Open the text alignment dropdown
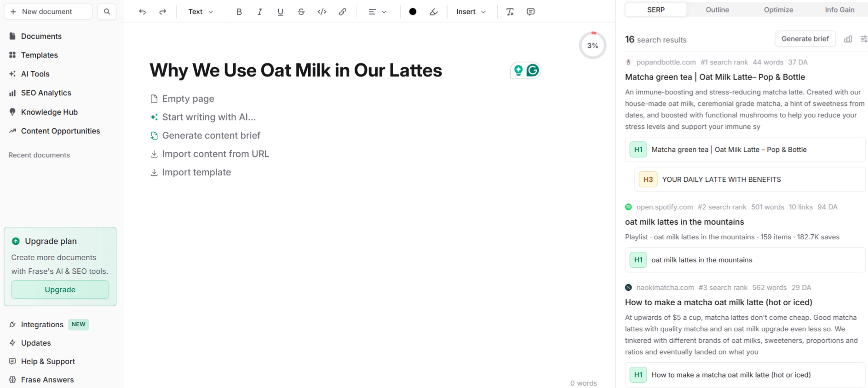This screenshot has height=388, width=868. 377,12
